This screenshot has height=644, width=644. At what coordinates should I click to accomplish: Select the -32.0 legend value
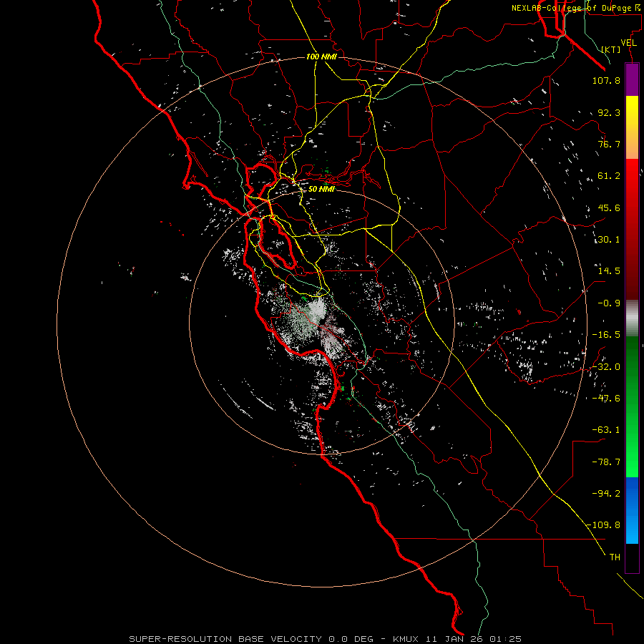tap(606, 367)
